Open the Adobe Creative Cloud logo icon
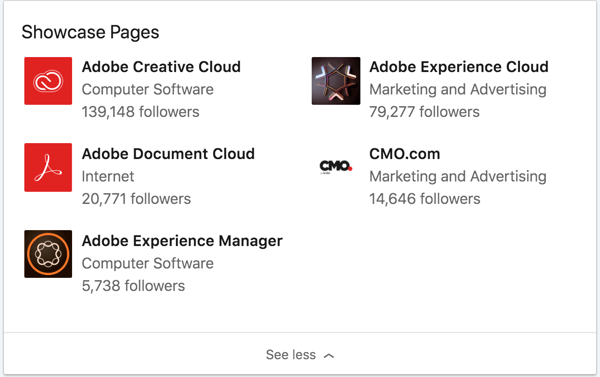The image size is (600, 377). tap(48, 81)
